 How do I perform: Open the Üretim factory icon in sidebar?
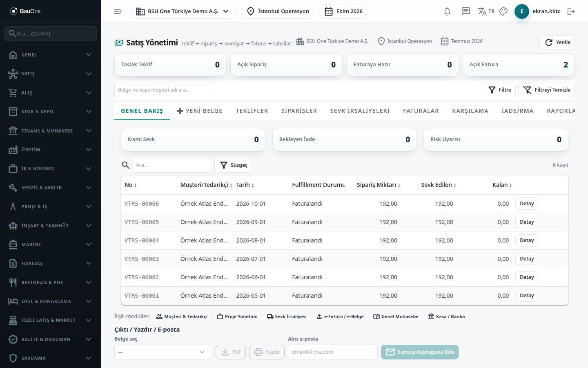tap(13, 150)
